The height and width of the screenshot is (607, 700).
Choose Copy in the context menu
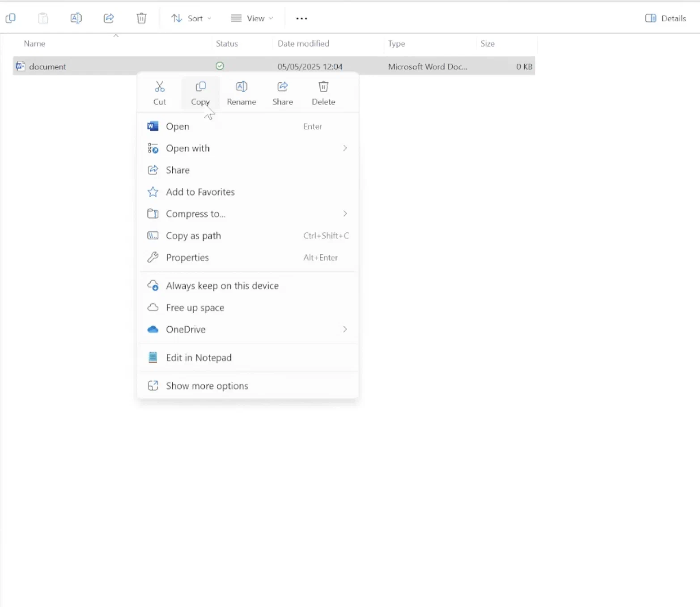(x=200, y=93)
